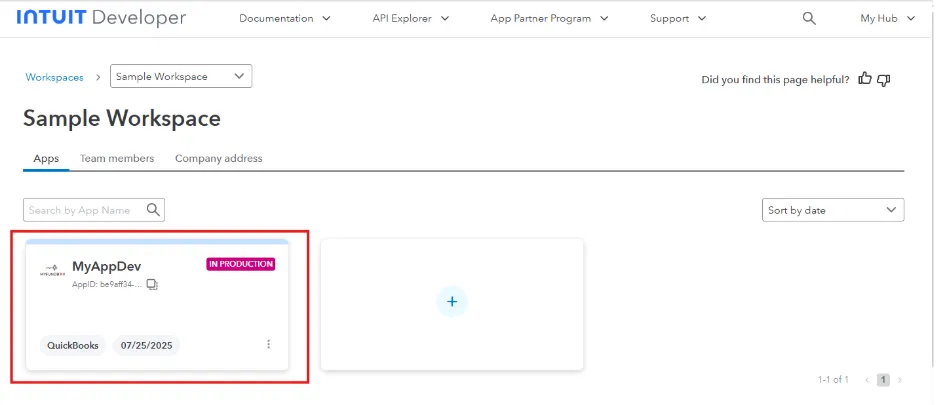The image size is (936, 405).
Task: Click the Intuit Developer logo
Action: click(x=101, y=18)
